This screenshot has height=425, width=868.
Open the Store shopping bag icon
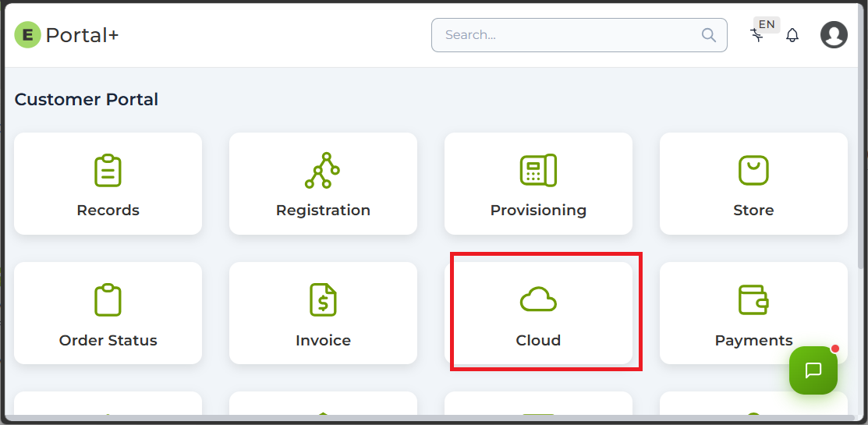tap(753, 171)
